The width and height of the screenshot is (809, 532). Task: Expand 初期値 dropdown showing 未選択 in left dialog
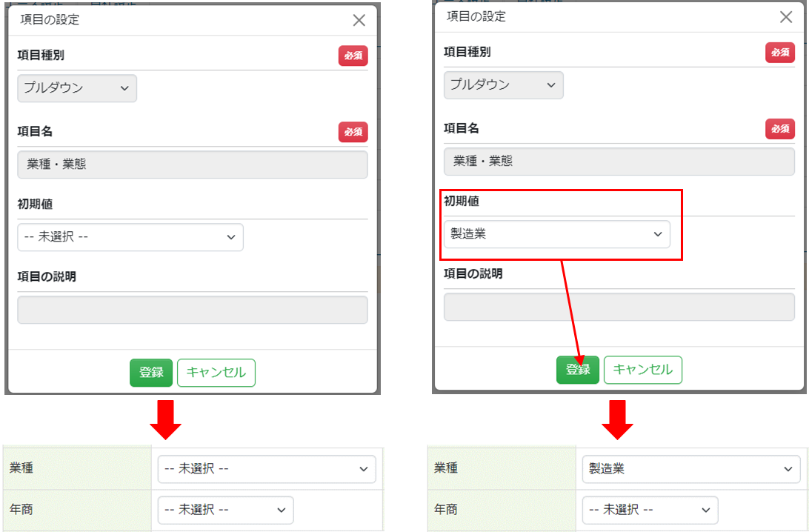(x=130, y=237)
